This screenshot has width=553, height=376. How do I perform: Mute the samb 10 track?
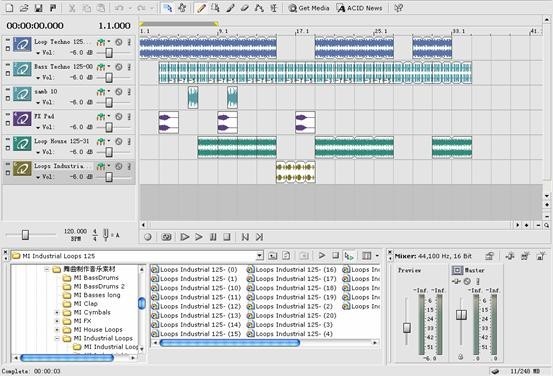pyautogui.click(x=119, y=92)
